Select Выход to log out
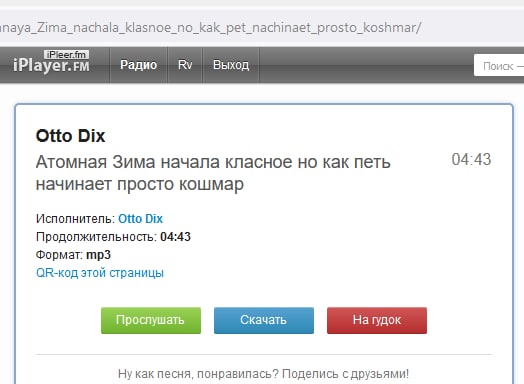The width and height of the screenshot is (524, 384). pos(231,65)
